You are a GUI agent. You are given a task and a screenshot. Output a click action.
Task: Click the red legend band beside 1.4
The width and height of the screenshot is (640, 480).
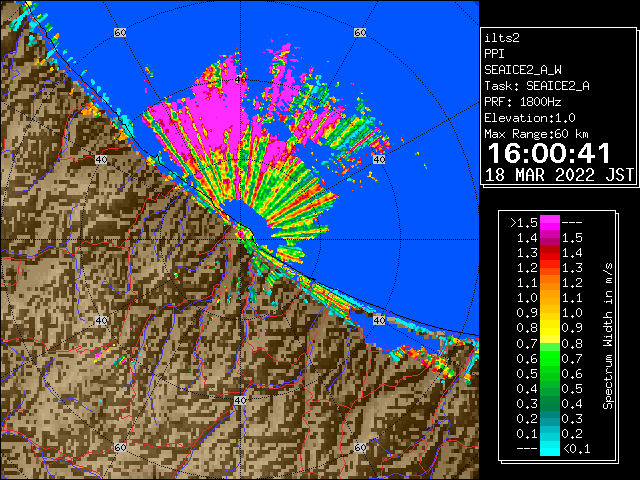tap(549, 253)
